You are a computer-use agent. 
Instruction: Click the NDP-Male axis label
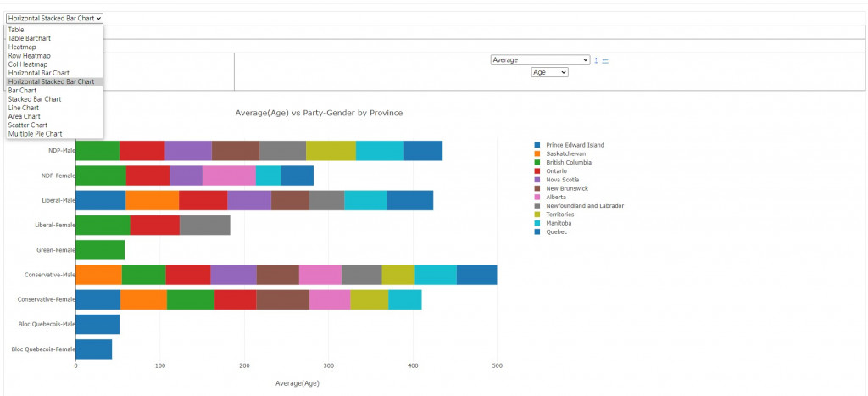pyautogui.click(x=62, y=150)
